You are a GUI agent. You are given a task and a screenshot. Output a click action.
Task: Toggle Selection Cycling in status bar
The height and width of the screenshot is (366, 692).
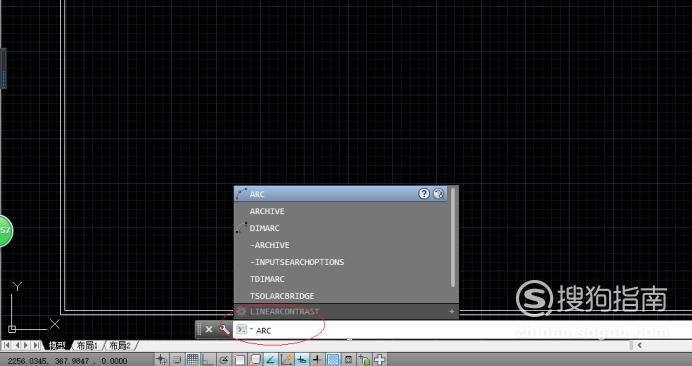[364, 359]
